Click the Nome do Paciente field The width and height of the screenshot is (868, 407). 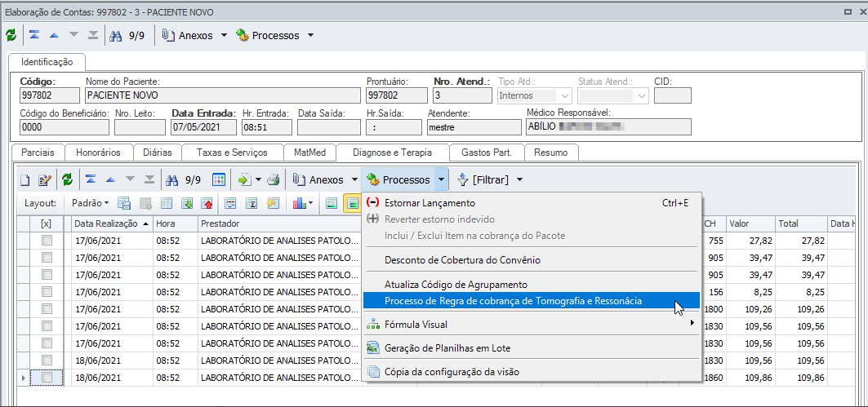click(x=223, y=95)
